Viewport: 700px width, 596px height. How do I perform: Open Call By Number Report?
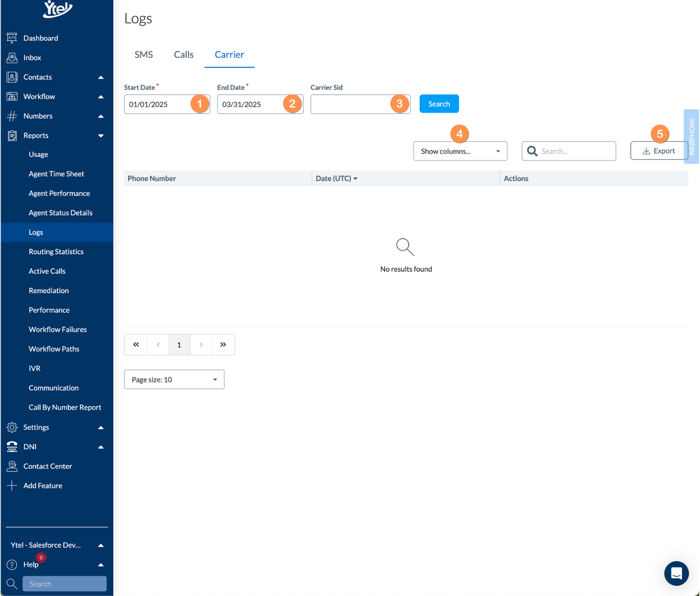point(65,407)
